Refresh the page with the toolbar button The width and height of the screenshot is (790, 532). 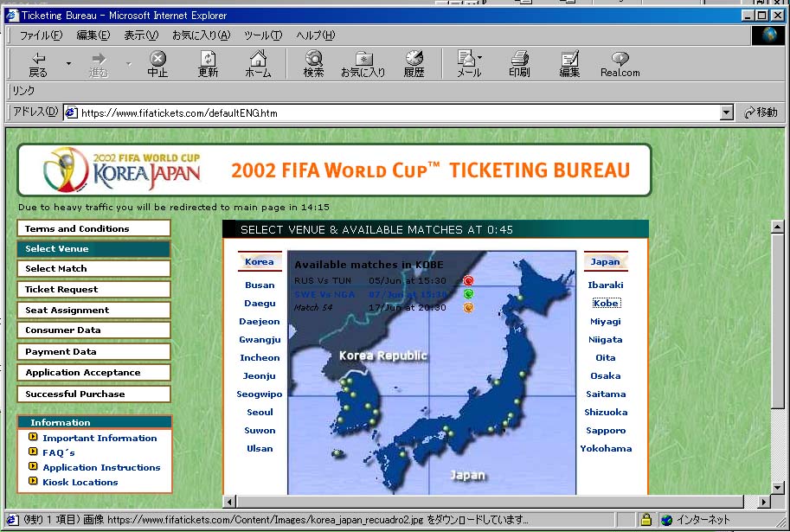click(x=208, y=64)
